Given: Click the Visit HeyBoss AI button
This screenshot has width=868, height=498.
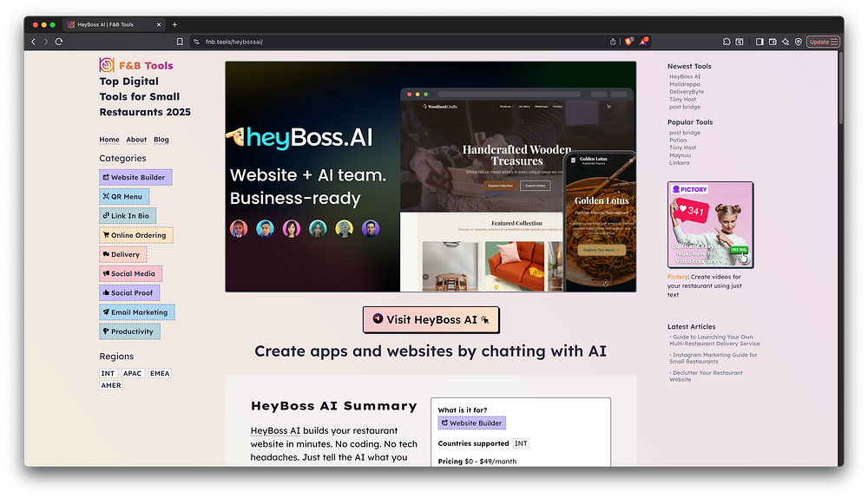Looking at the screenshot, I should coord(431,320).
